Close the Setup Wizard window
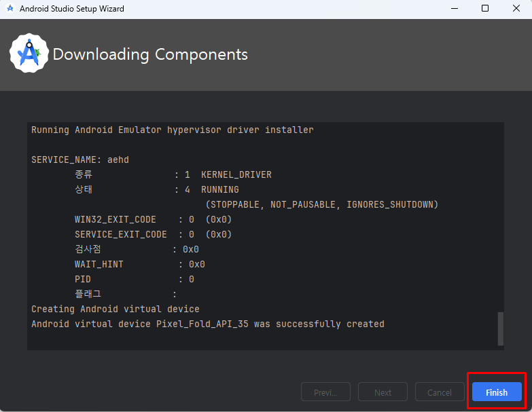The height and width of the screenshot is (412, 532). 516,8
